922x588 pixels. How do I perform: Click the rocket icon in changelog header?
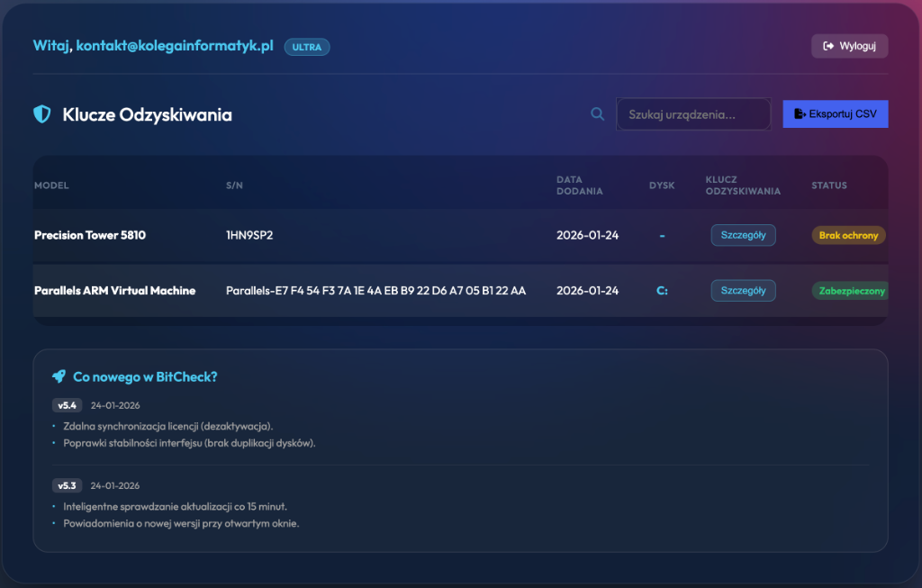coord(59,376)
